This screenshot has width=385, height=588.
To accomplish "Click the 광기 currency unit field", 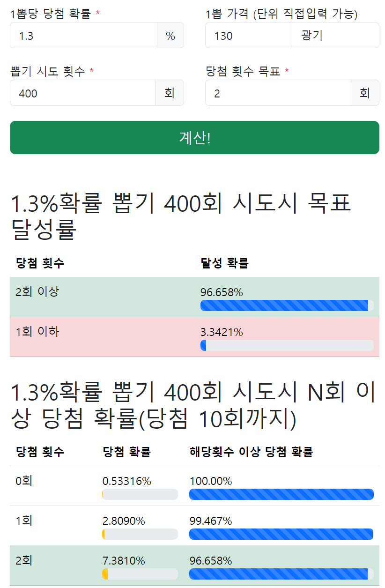I will coord(335,36).
